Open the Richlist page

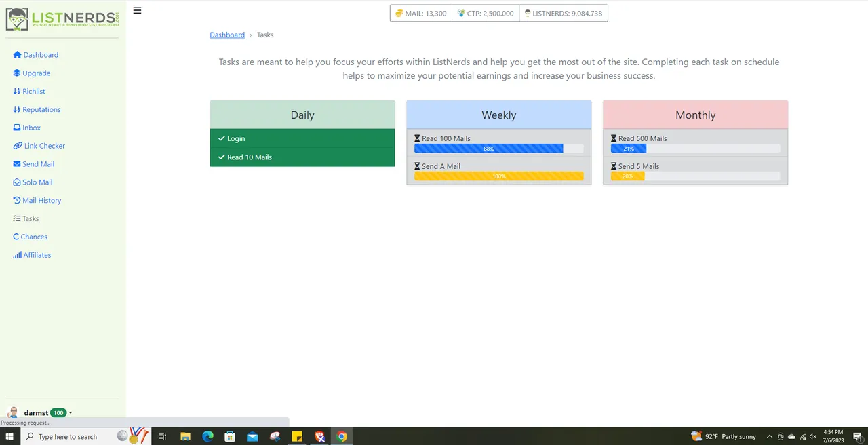33,92
